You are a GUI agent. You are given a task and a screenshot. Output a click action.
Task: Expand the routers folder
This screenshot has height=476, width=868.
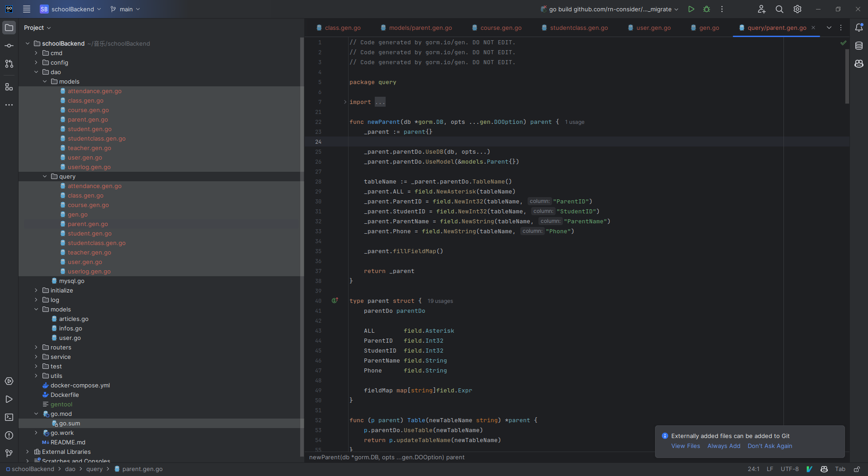tap(36, 347)
